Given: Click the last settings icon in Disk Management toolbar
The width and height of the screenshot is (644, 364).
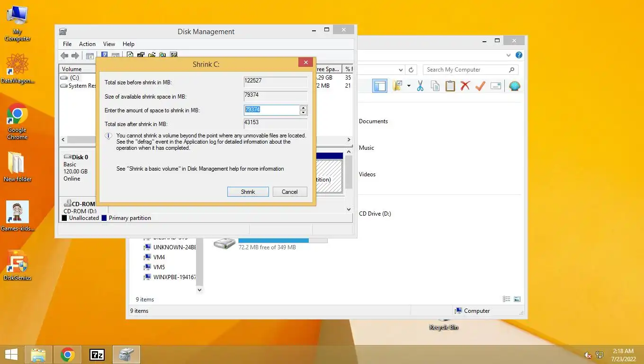Looking at the screenshot, I should [173, 55].
